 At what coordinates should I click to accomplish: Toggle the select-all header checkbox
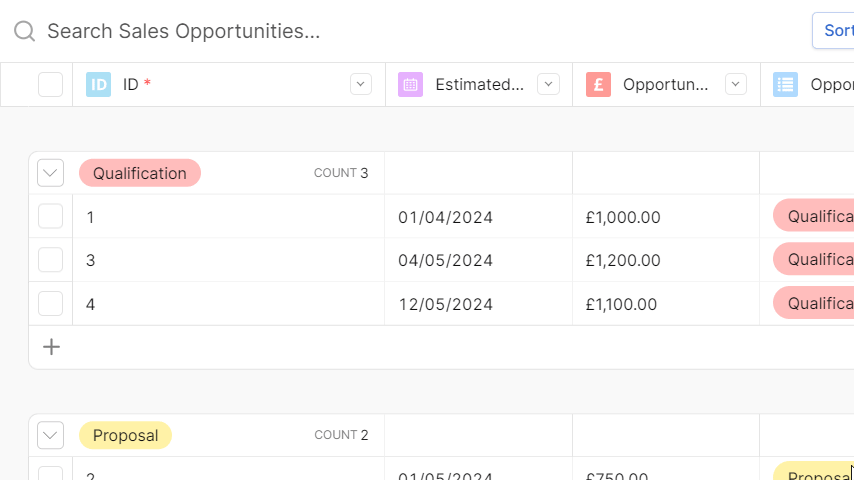tap(51, 84)
